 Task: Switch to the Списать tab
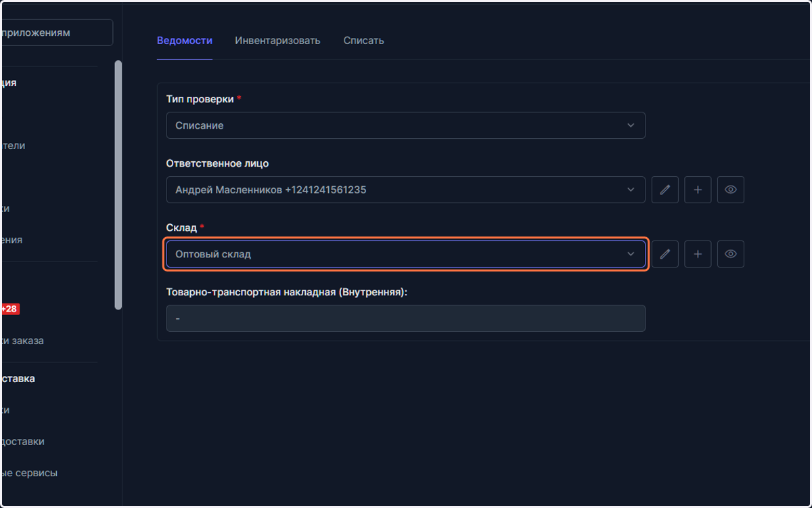363,41
